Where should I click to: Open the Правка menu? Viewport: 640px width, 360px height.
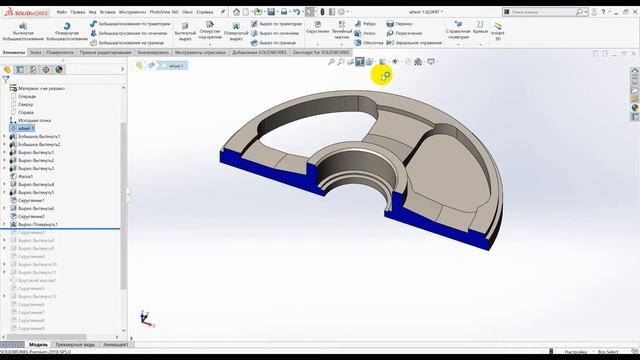(x=78, y=12)
